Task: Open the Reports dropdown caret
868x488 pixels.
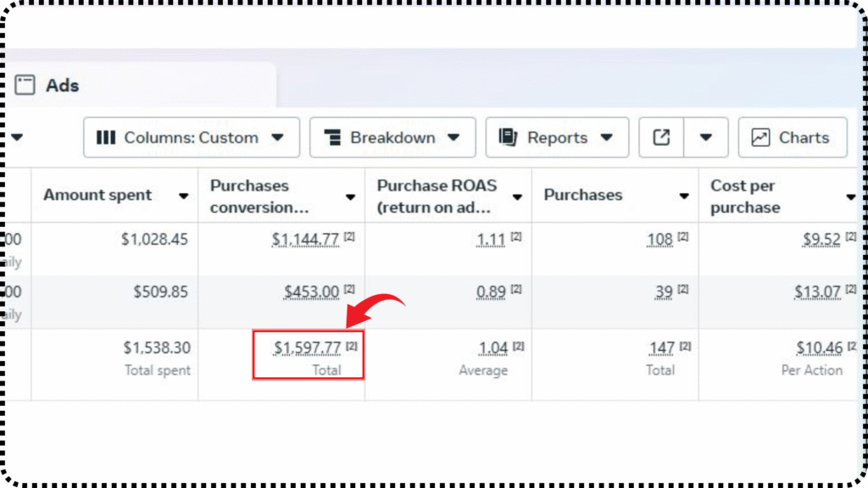Action: [606, 137]
